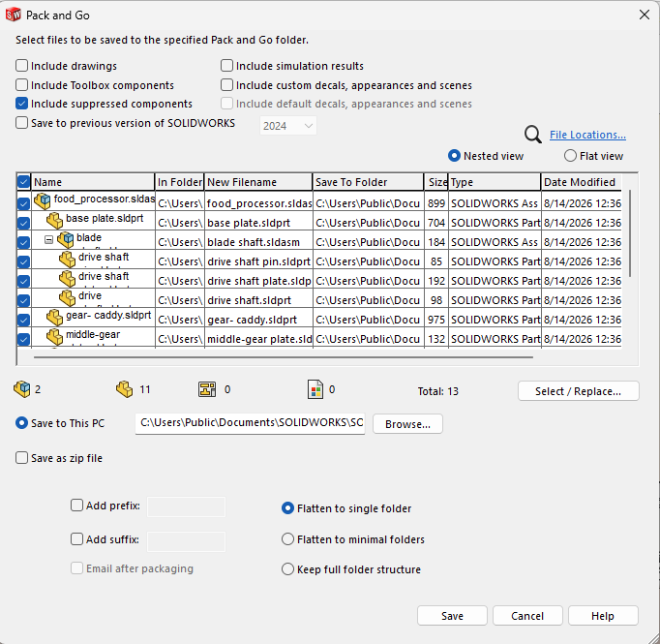
Task: Click the save folder path field
Action: click(250, 423)
